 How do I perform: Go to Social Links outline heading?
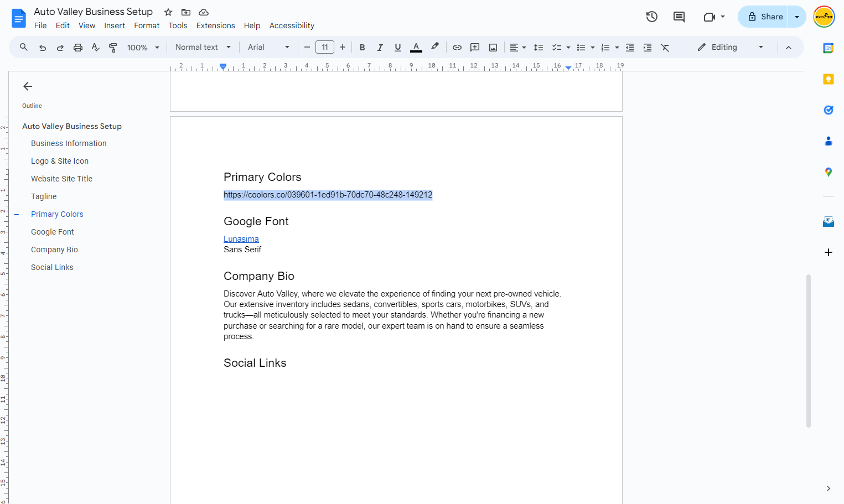[52, 267]
